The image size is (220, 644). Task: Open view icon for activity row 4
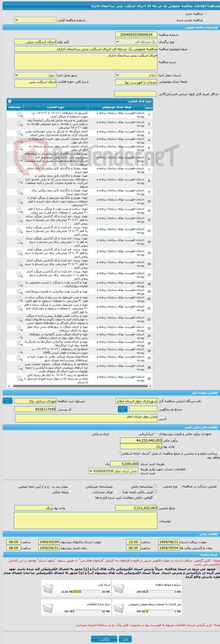[19, 140]
